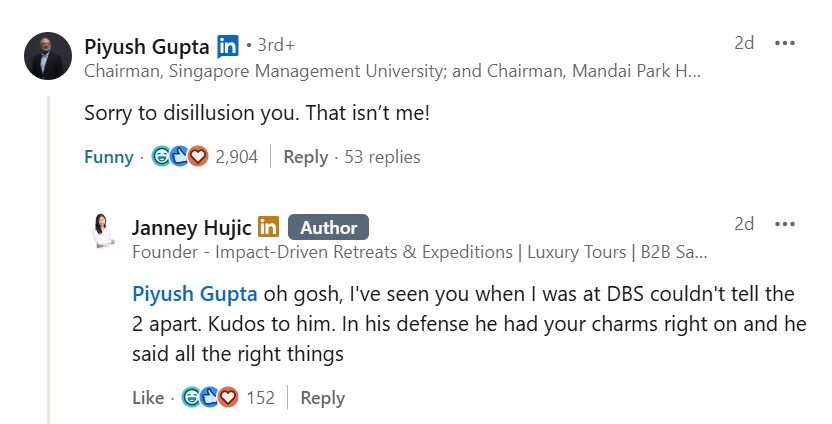Viewport: 832px width, 424px height.
Task: Expand the 53 replies thread
Action: [x=382, y=157]
